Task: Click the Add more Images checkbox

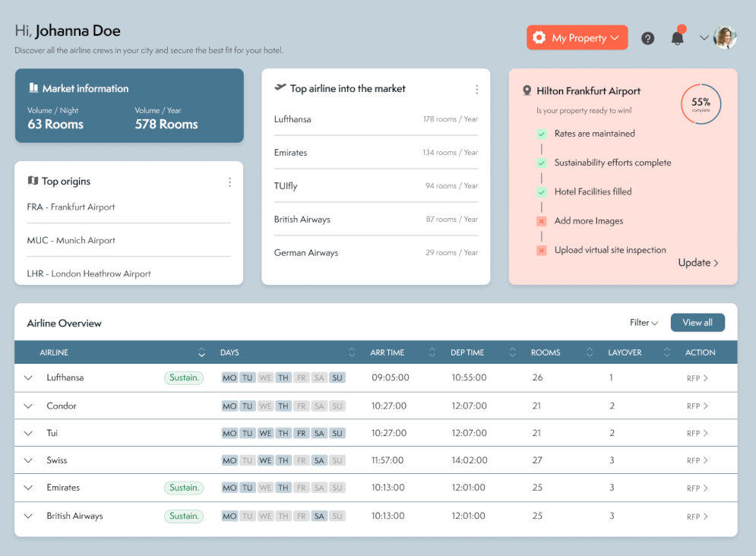Action: pyautogui.click(x=541, y=221)
